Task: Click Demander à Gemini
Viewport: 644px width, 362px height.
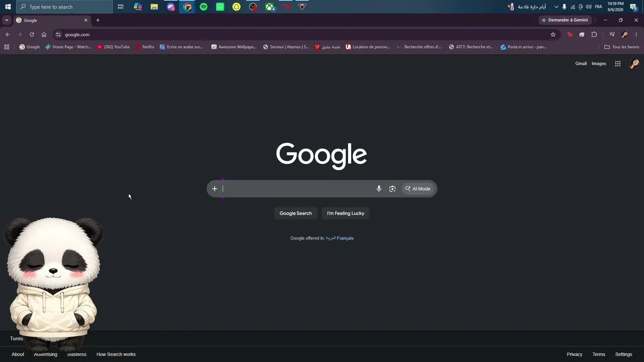Action: pyautogui.click(x=565, y=20)
